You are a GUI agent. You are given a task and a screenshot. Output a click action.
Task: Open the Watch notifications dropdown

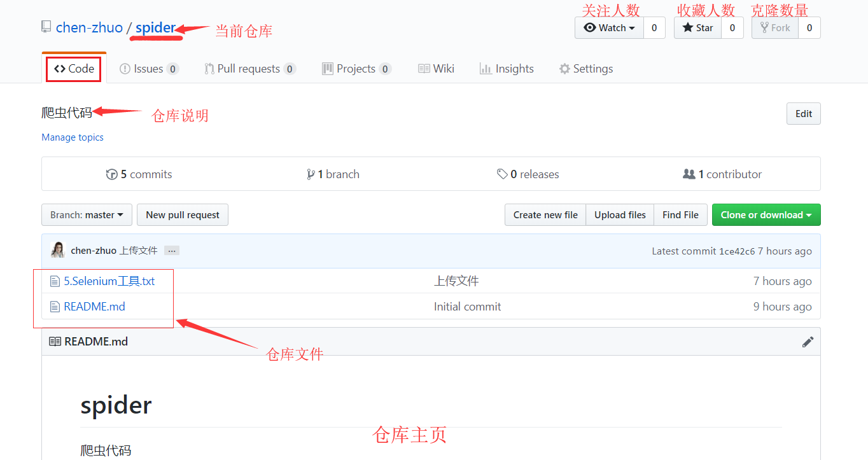point(608,27)
